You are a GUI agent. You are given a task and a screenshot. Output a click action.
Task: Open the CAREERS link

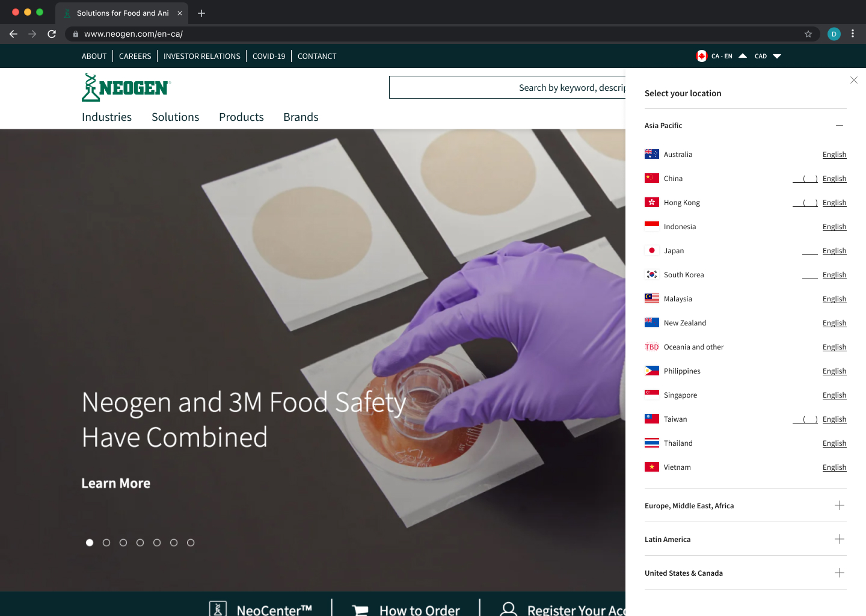click(135, 56)
